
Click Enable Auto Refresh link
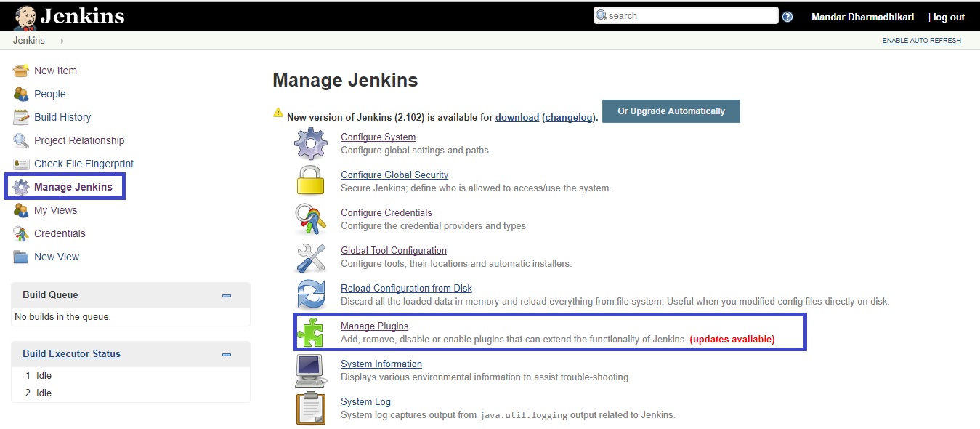pyautogui.click(x=921, y=41)
